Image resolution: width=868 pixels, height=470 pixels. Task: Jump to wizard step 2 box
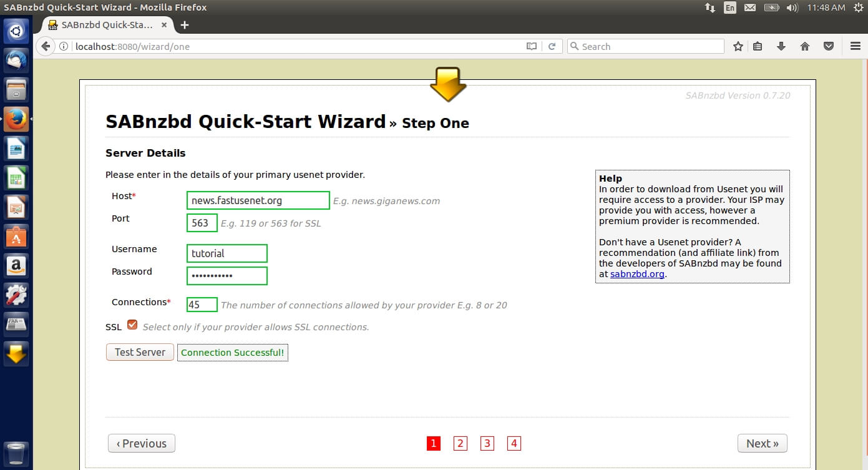click(461, 443)
